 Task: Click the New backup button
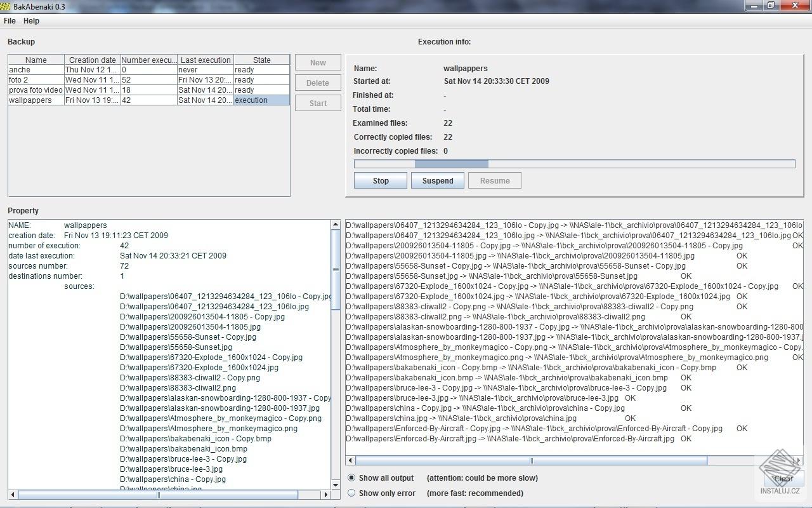pos(318,62)
